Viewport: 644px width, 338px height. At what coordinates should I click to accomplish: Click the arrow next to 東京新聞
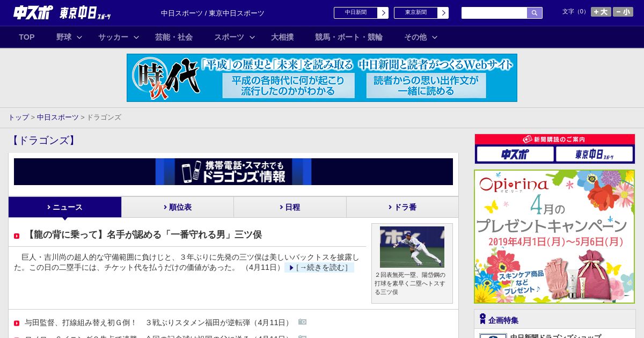tap(443, 13)
